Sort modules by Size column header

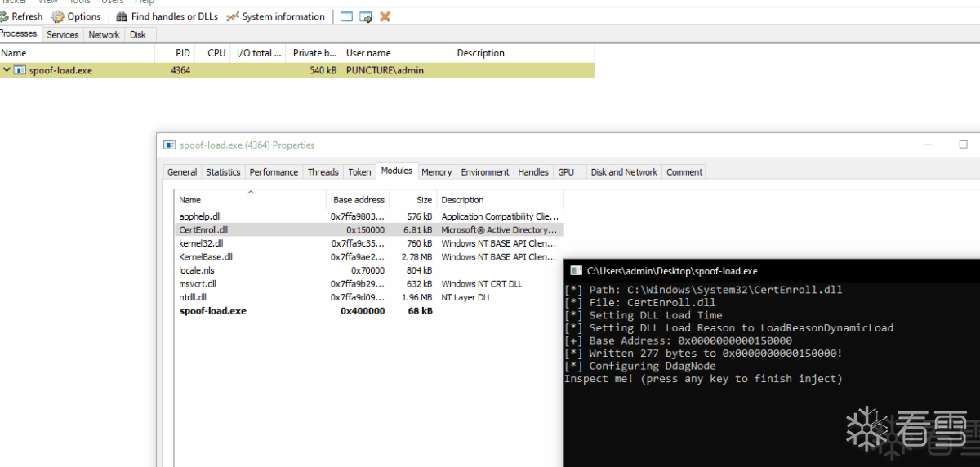[412, 199]
